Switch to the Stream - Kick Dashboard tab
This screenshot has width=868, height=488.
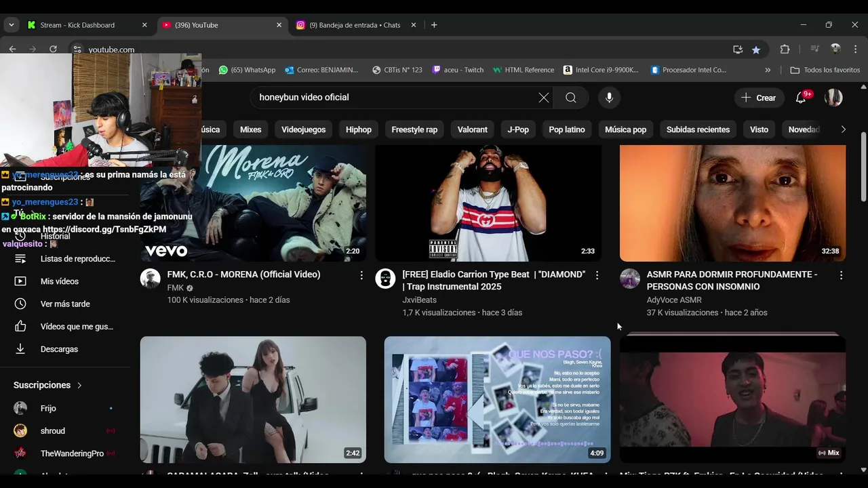tap(87, 25)
